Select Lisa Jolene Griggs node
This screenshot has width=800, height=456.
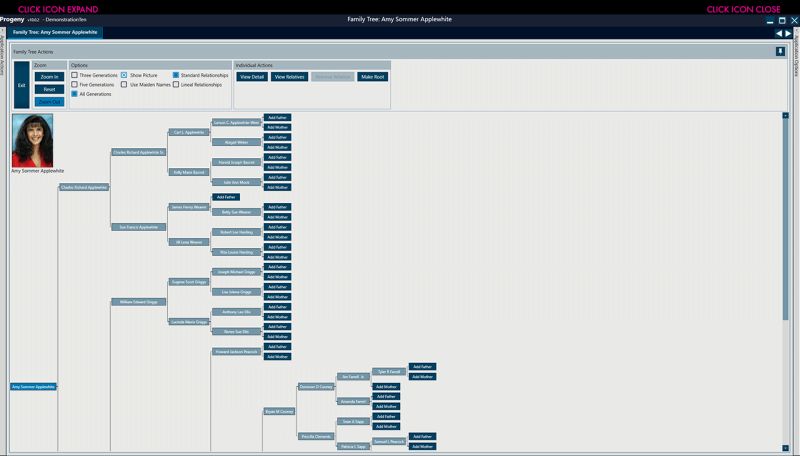tap(236, 292)
